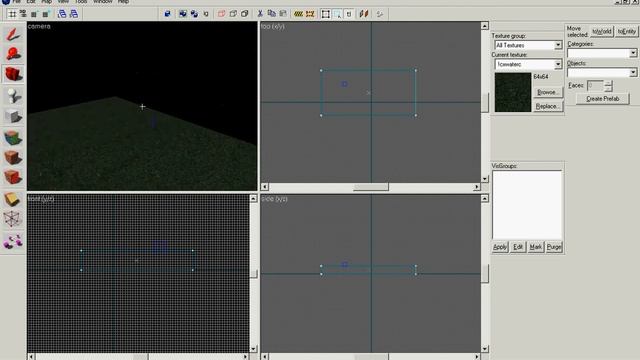
Task: Toggle the ignore groups (ig) button
Action: (x=206, y=14)
